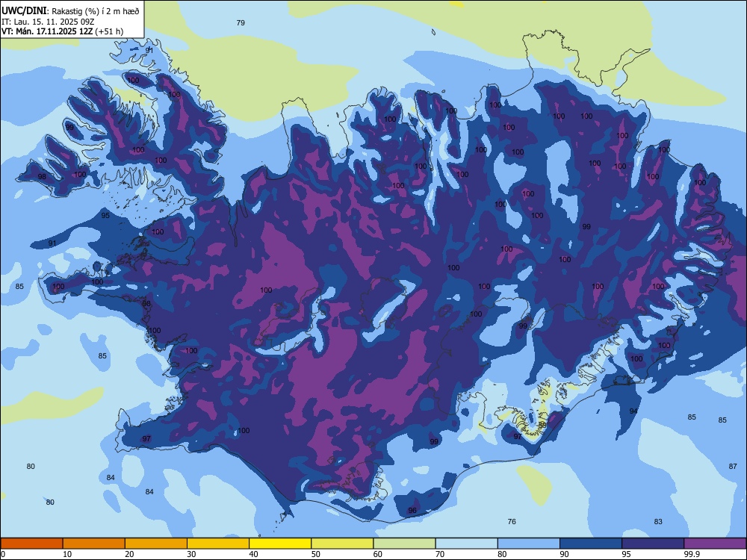Click the 'UWC/DINI' title text
747x560 pixels.
tap(25, 11)
